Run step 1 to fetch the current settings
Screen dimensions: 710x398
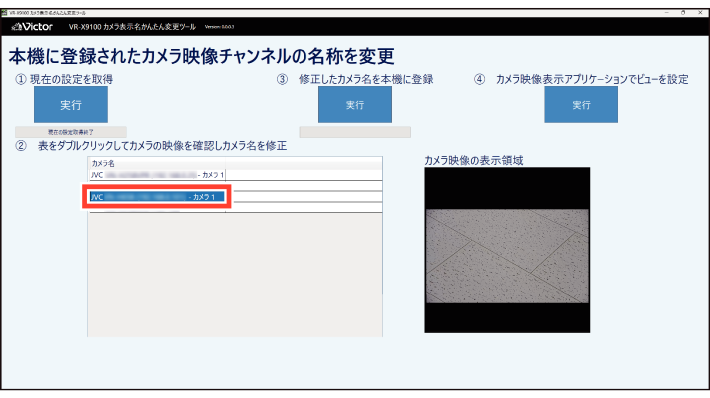[71, 105]
